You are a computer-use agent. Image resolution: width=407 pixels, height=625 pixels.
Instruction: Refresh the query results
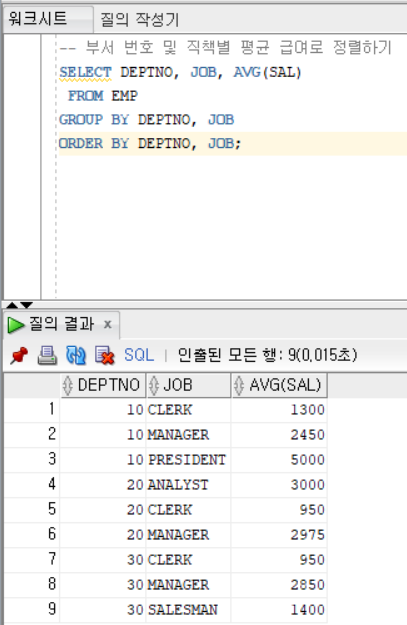(x=76, y=355)
